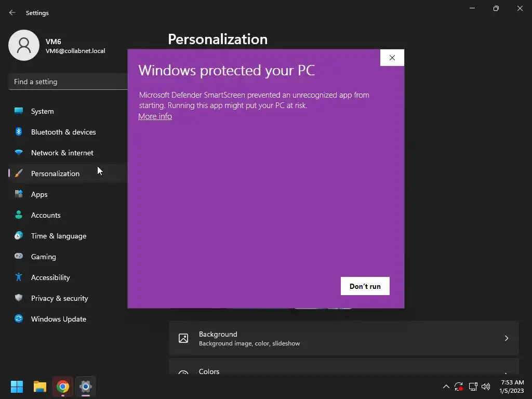Click the Accessibility figure icon
This screenshot has width=532, height=399.
tap(19, 277)
